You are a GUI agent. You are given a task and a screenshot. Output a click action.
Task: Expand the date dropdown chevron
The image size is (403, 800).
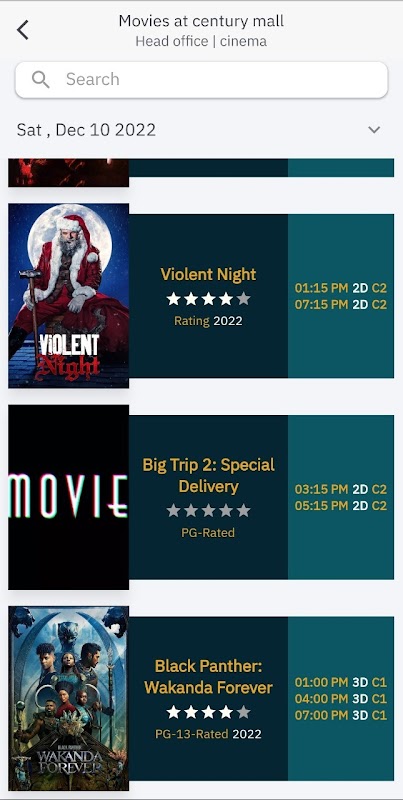pos(374,130)
